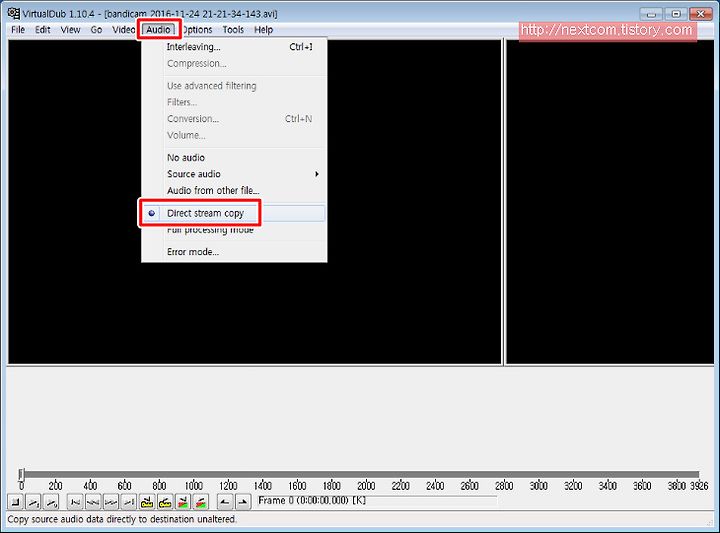
Task: Jump to the end of the video
Action: point(129,502)
